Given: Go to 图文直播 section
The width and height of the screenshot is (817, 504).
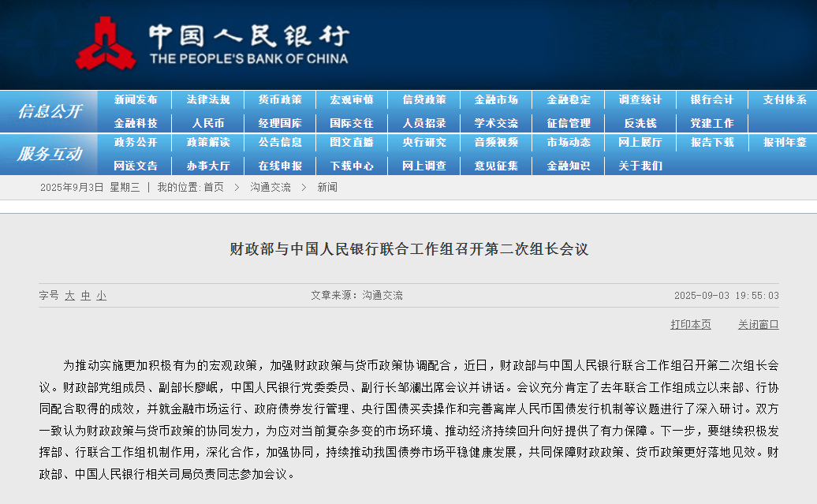Looking at the screenshot, I should [x=352, y=142].
